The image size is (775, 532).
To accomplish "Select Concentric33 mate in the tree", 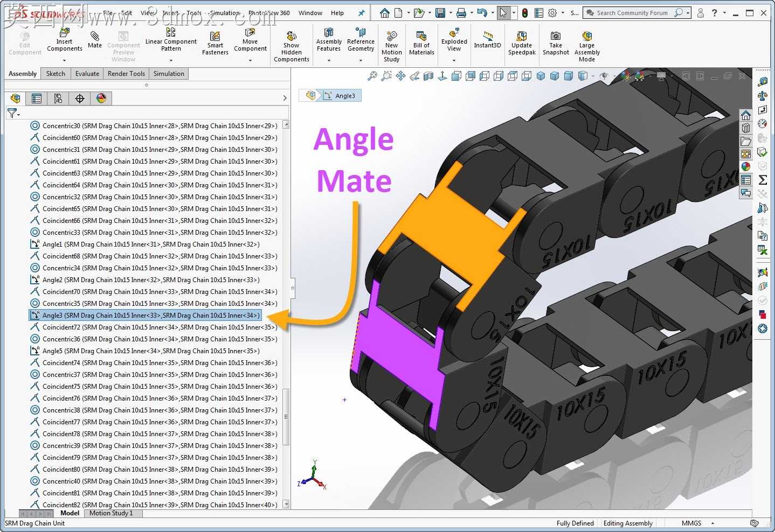I will tap(154, 232).
